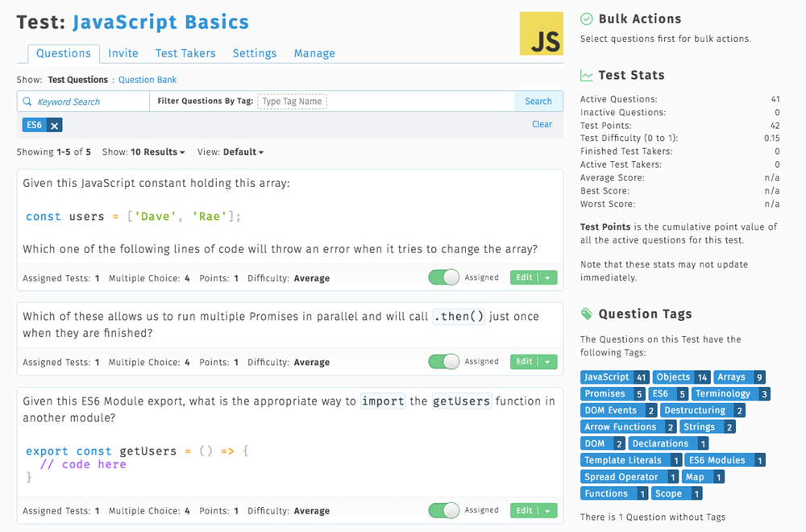The image size is (806, 532).
Task: Click the 'export const getUsers' code line
Action: (137, 451)
